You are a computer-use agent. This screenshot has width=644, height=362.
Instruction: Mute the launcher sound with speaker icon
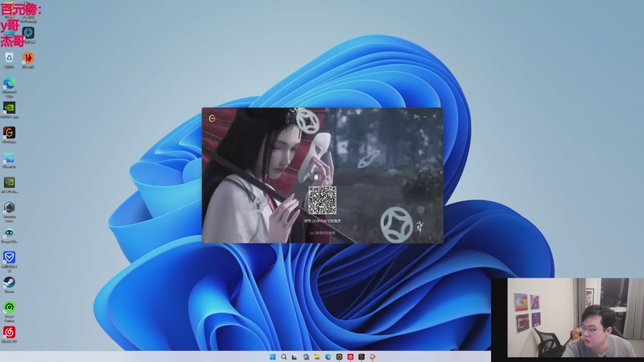click(415, 117)
